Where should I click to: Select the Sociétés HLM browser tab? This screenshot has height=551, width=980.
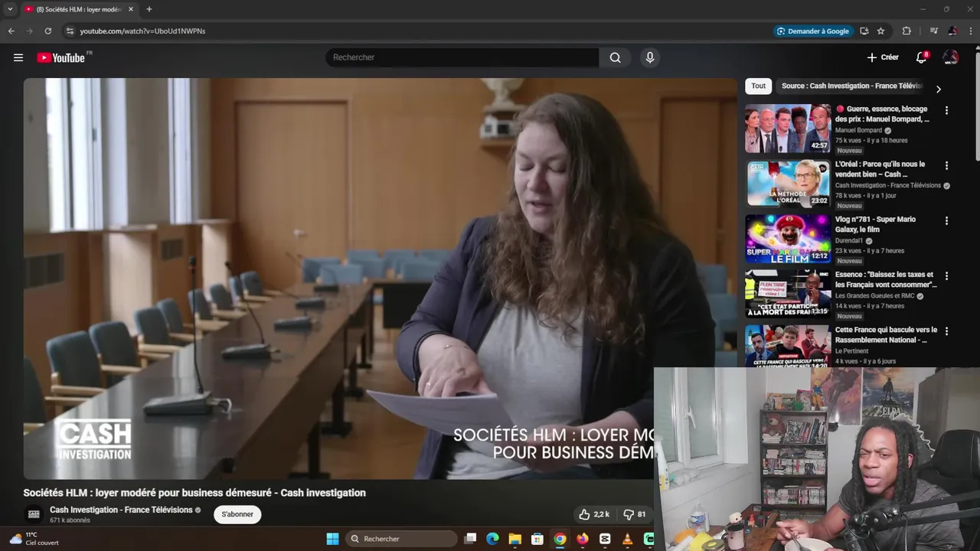click(79, 9)
